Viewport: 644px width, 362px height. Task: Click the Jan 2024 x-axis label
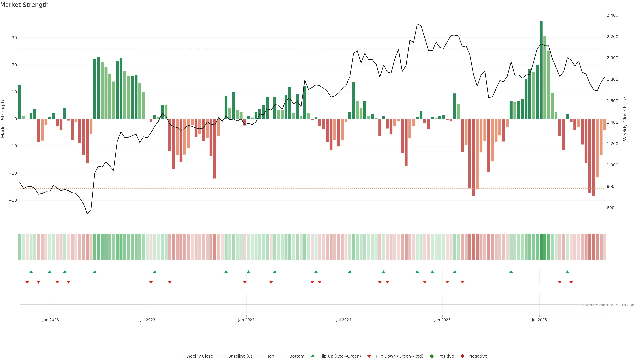click(x=246, y=320)
